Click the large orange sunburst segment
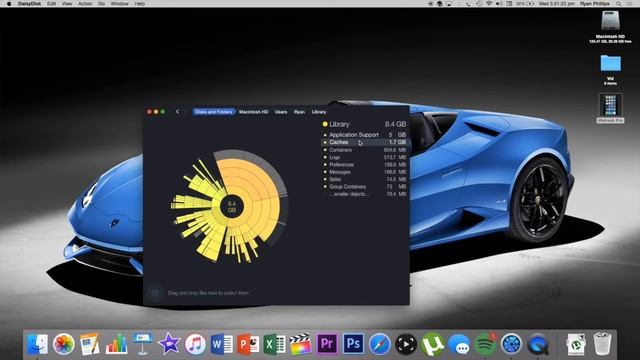This screenshot has width=640, height=360. 257,192
